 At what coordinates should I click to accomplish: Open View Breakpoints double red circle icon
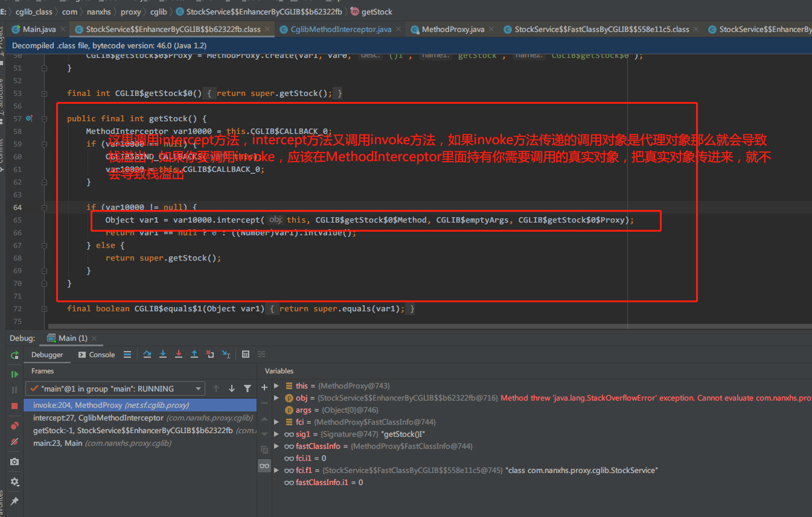pos(14,426)
